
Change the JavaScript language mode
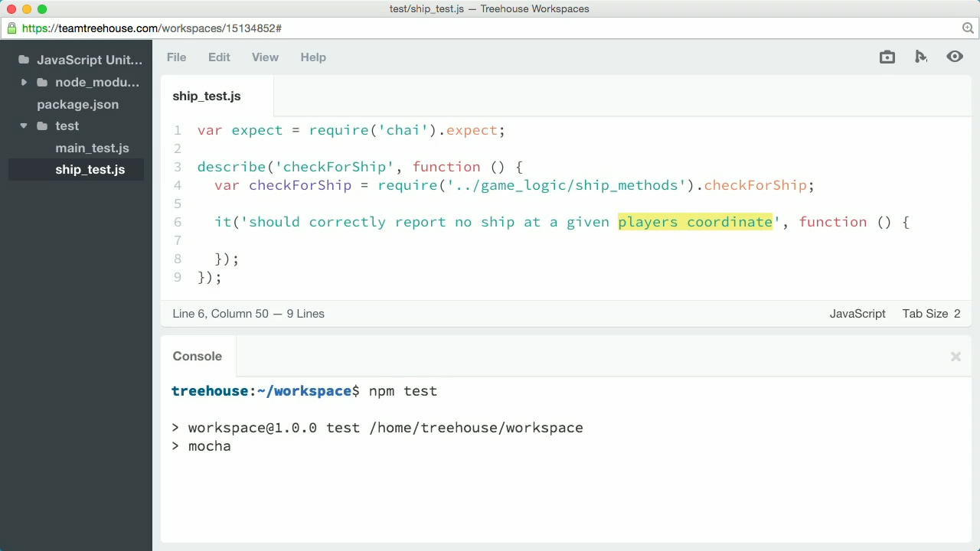857,314
